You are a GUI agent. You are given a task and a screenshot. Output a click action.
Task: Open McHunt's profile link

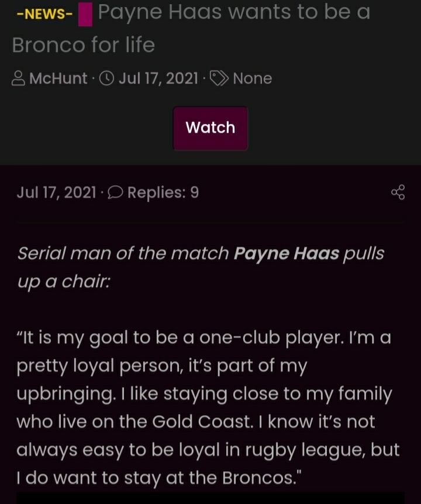coord(58,78)
